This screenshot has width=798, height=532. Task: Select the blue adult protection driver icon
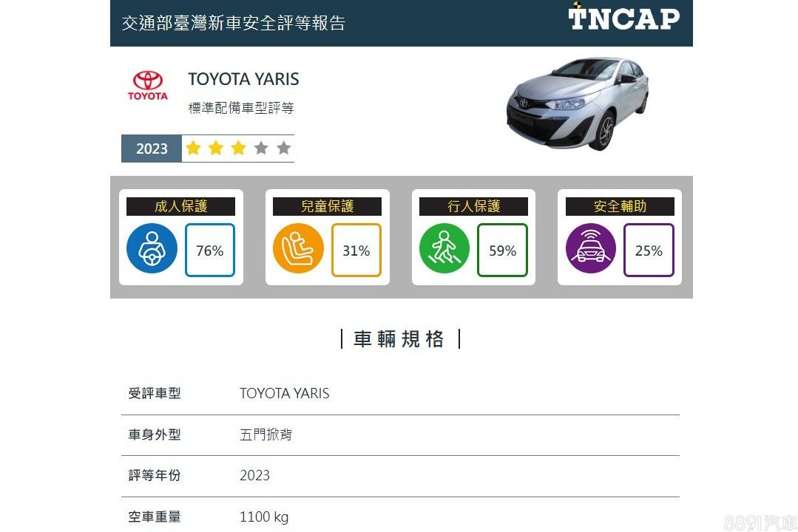pos(152,248)
